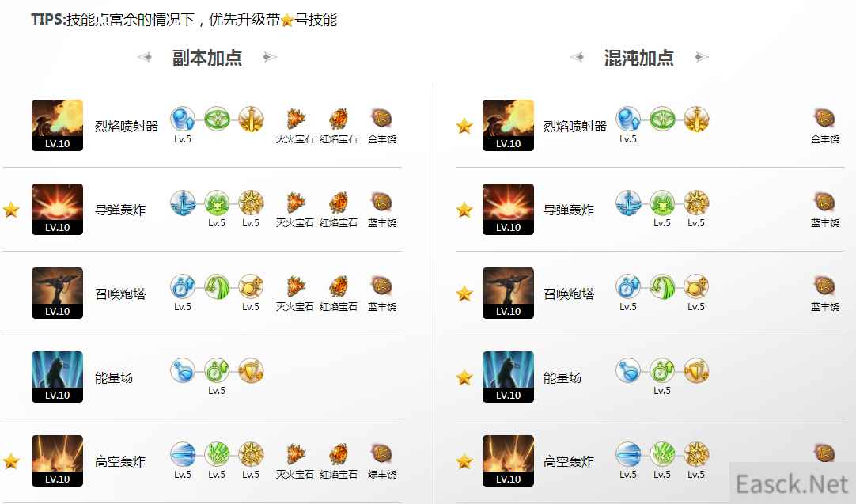856x504 pixels.
Task: Click left arrow beside 副本加点 heading
Action: 145,57
